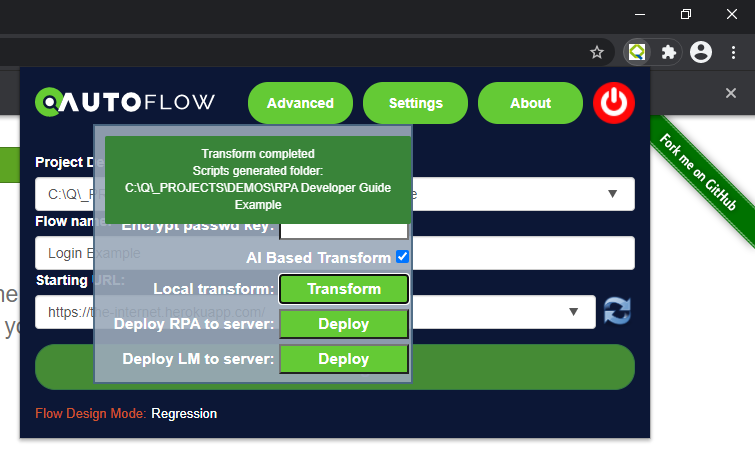The height and width of the screenshot is (450, 755).
Task: Click the red power button icon
Action: [614, 103]
